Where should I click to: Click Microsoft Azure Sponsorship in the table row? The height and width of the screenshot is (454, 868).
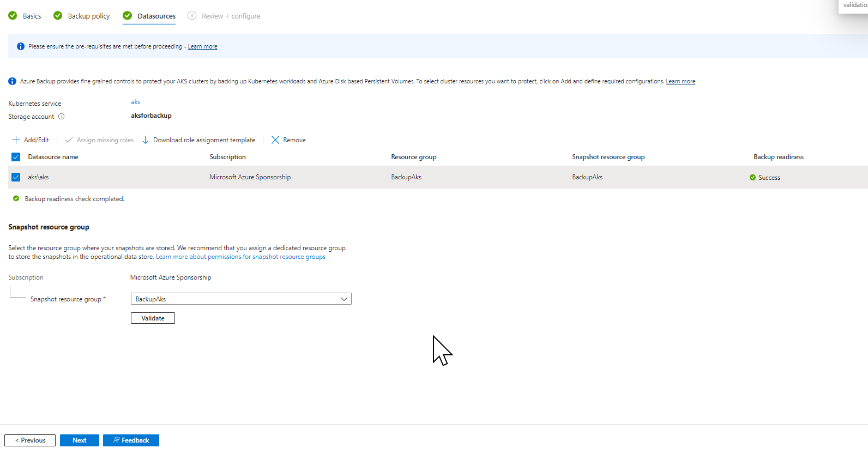(250, 177)
